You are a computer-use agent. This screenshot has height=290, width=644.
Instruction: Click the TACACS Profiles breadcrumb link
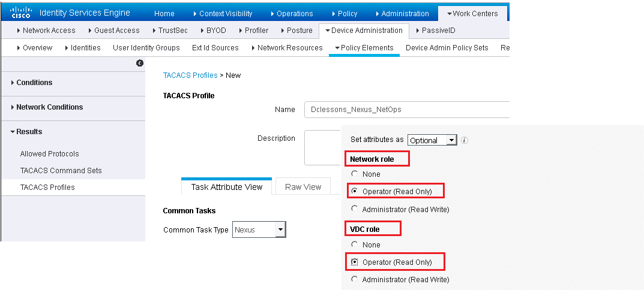click(190, 75)
